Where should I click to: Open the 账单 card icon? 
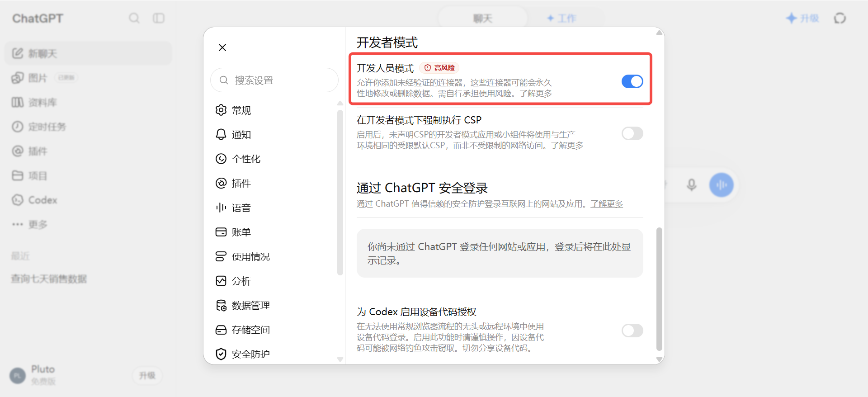(x=221, y=232)
